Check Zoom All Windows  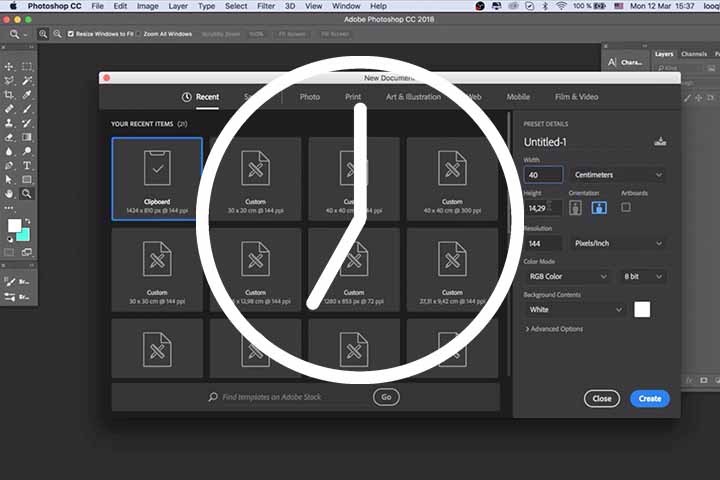pos(139,34)
